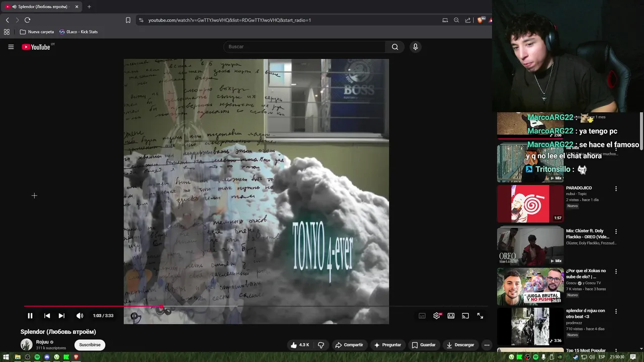
Task: Open the 3:36 splendor beat thumbnail
Action: pyautogui.click(x=530, y=326)
